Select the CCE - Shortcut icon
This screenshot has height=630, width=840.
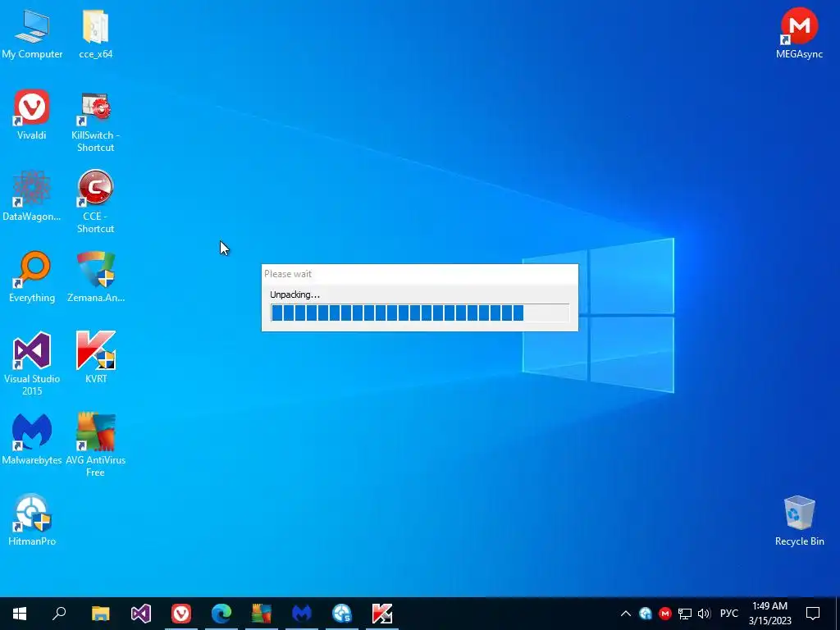[95, 202]
